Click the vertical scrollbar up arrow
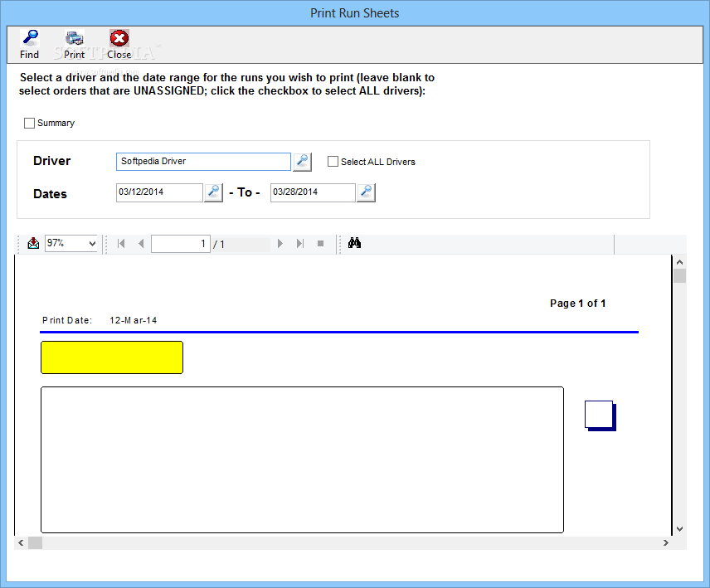The width and height of the screenshot is (710, 588). (679, 262)
